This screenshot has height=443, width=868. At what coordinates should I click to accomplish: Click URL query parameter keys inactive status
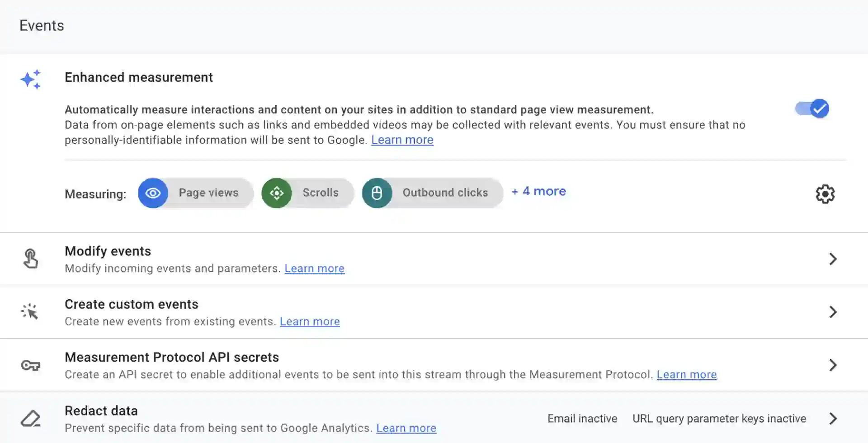coord(719,419)
